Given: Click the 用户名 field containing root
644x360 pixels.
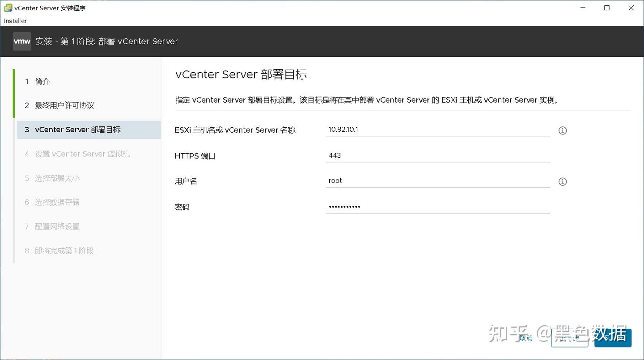Looking at the screenshot, I should point(438,180).
